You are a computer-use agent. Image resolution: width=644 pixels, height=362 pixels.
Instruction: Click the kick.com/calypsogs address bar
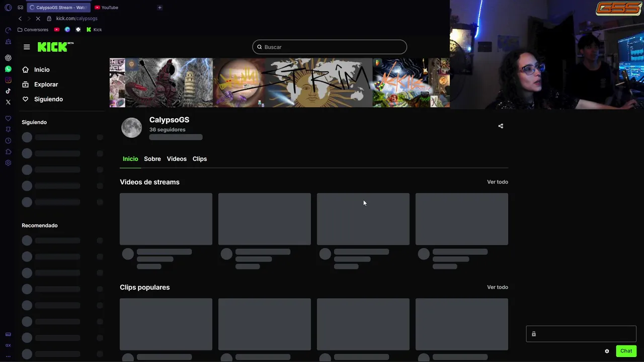tap(76, 19)
